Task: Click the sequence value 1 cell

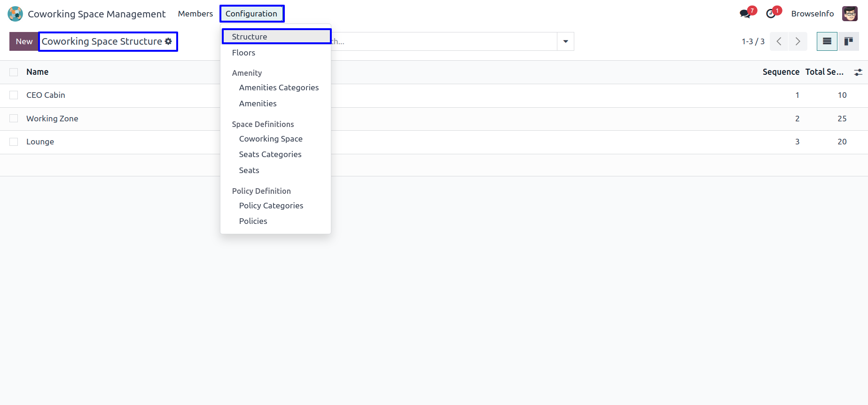Action: click(x=797, y=95)
